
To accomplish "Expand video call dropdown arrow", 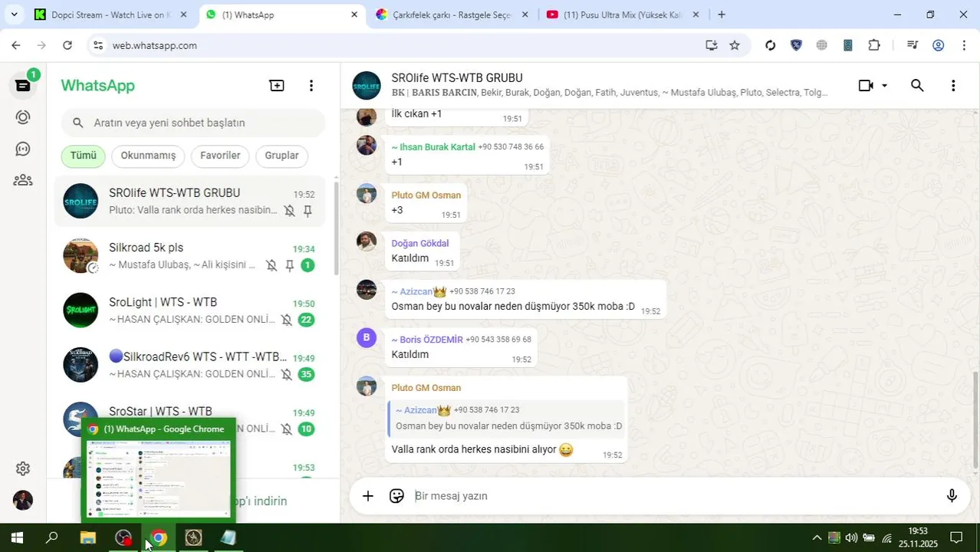I will (x=884, y=86).
